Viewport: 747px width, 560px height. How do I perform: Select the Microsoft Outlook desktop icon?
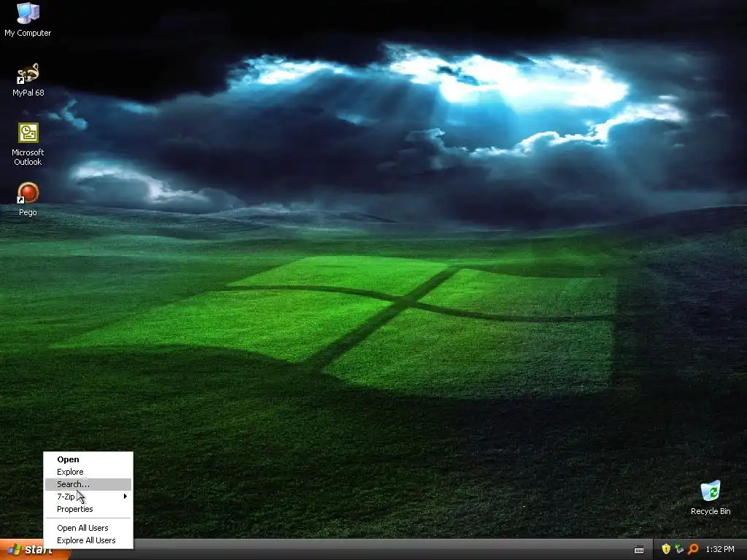tap(28, 144)
